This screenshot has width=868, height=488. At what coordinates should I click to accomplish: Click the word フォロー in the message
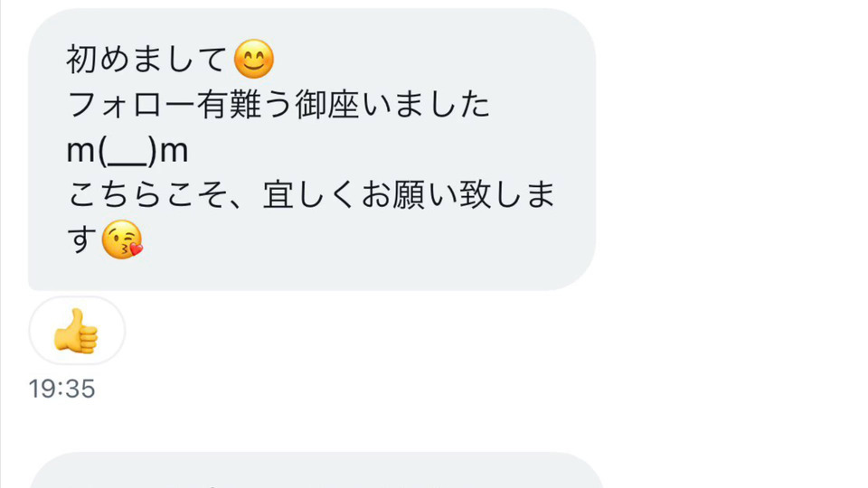click(131, 105)
